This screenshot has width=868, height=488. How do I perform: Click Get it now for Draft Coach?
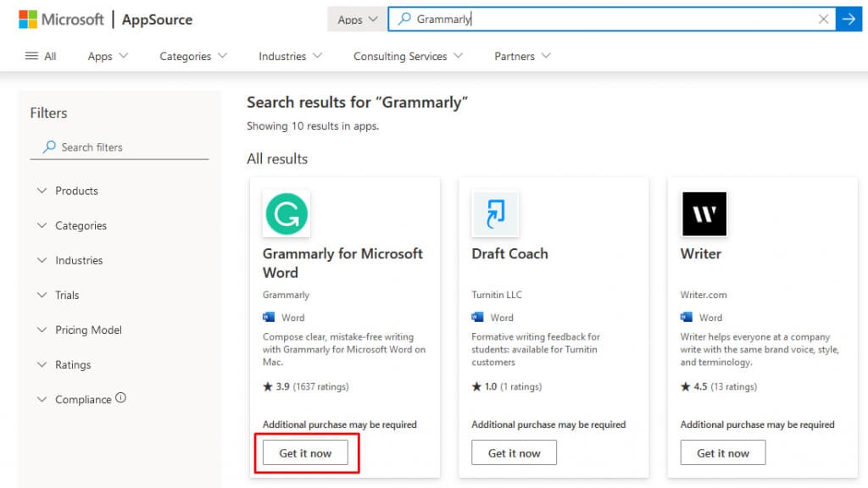tap(514, 453)
